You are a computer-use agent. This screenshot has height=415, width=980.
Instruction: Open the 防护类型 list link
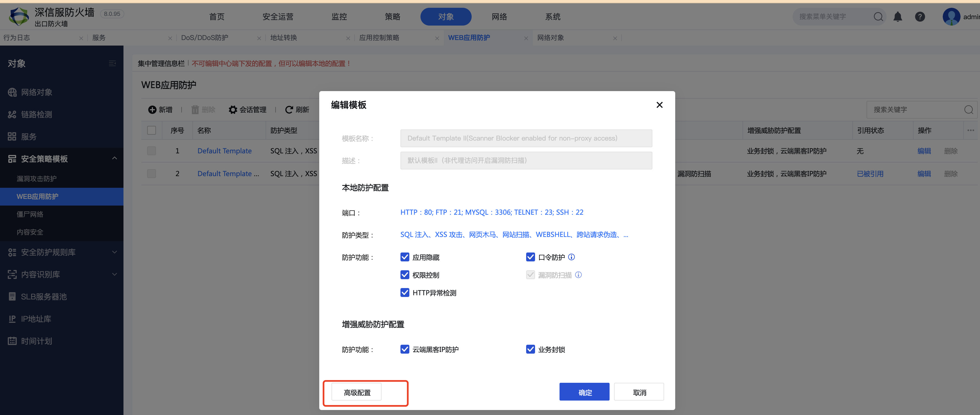(x=514, y=235)
